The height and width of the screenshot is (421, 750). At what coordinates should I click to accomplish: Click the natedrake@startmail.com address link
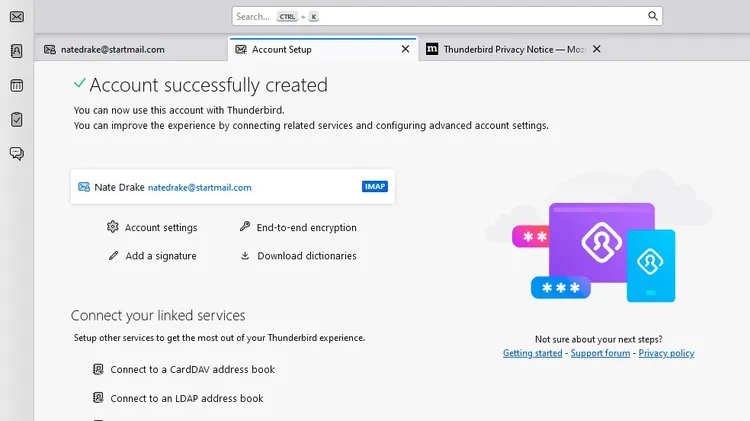tap(199, 188)
